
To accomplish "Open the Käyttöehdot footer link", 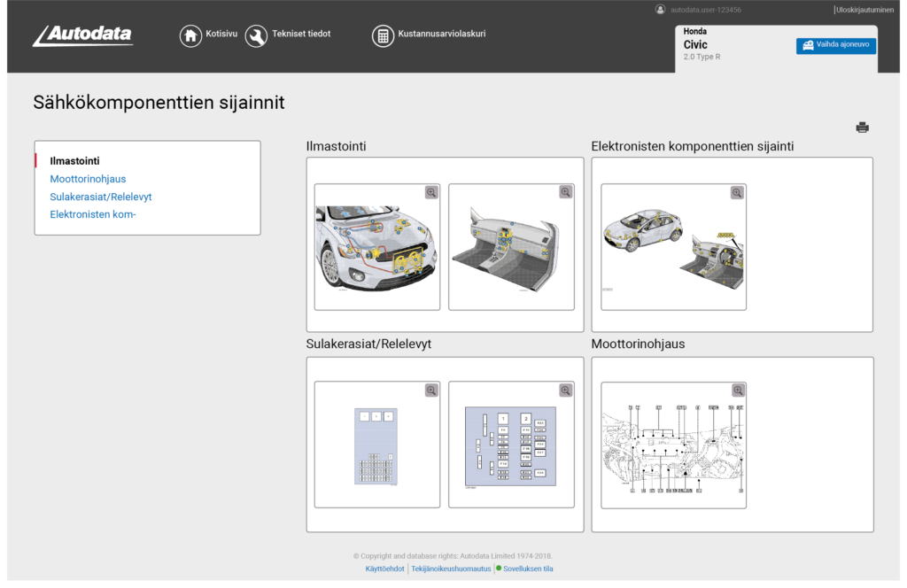I will pos(384,569).
